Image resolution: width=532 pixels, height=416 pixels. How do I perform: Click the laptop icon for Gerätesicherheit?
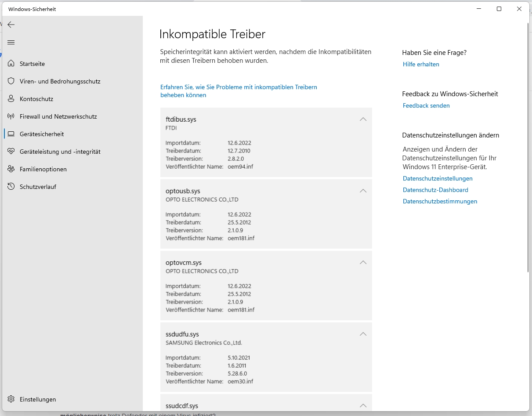(11, 134)
